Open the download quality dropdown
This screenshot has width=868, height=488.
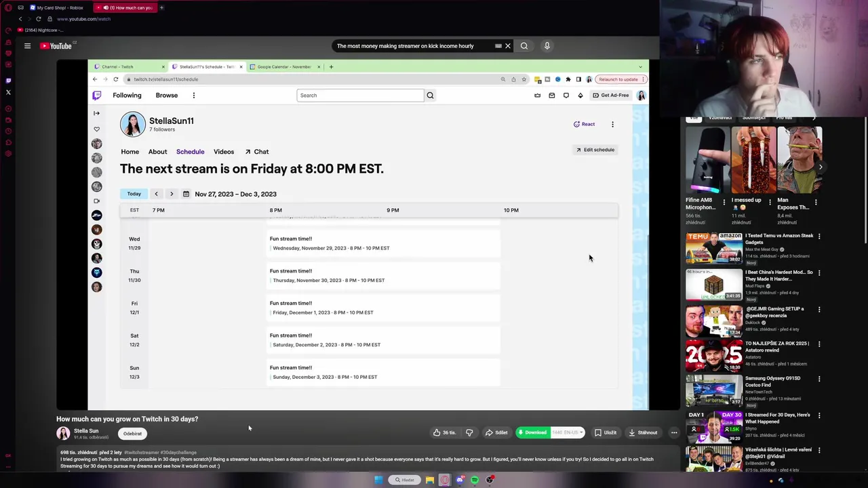[x=568, y=432]
